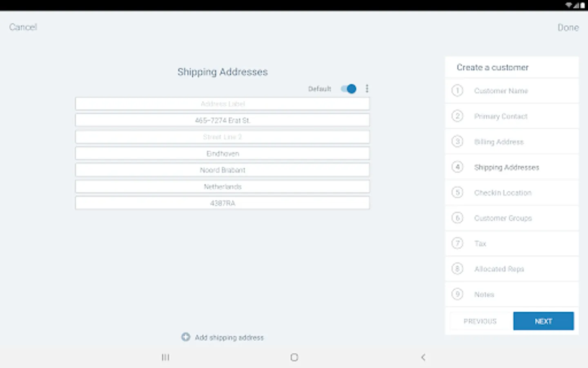
Task: Edit the state field Noord Brabant
Action: point(223,170)
